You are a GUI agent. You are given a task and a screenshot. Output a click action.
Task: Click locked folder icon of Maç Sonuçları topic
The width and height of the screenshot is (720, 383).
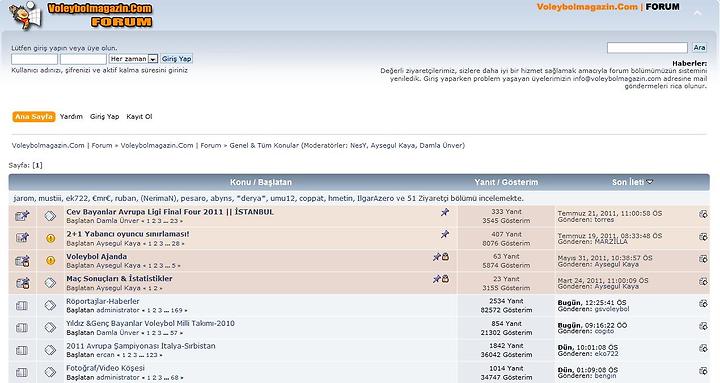click(x=22, y=283)
